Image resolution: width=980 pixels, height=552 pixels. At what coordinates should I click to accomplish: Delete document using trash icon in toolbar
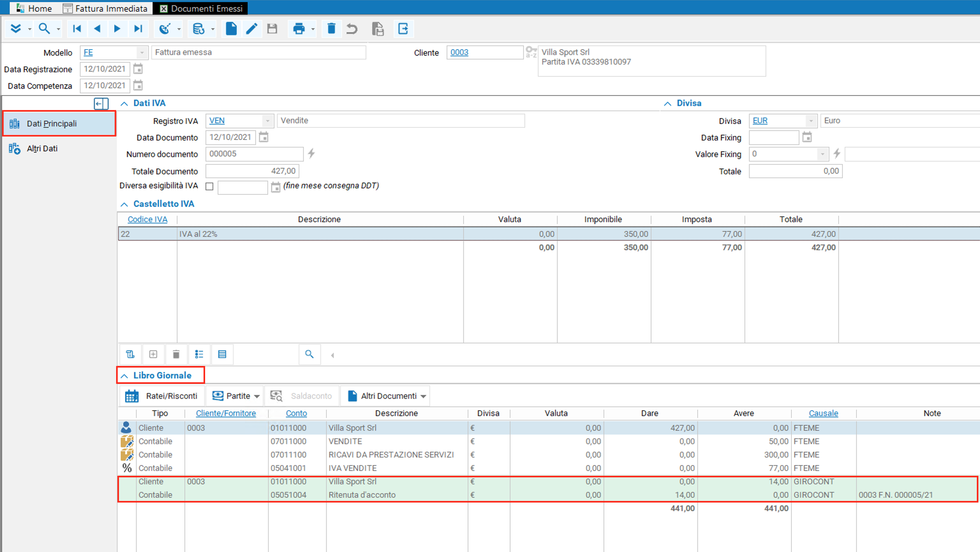pos(331,28)
